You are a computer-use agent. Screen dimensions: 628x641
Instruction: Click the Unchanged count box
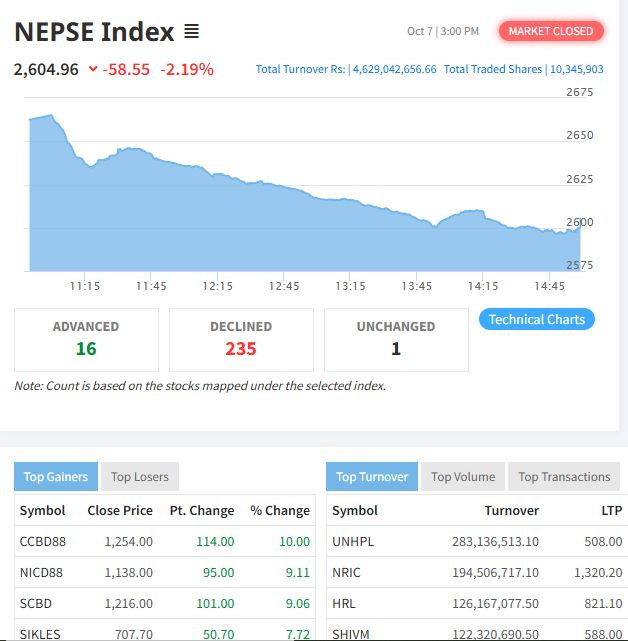(x=396, y=339)
